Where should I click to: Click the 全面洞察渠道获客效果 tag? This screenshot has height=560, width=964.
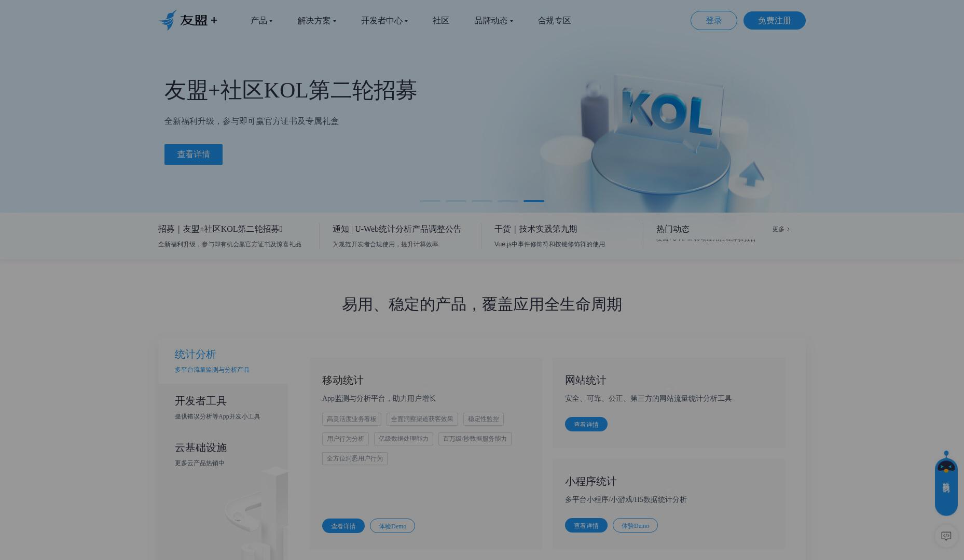coord(422,419)
